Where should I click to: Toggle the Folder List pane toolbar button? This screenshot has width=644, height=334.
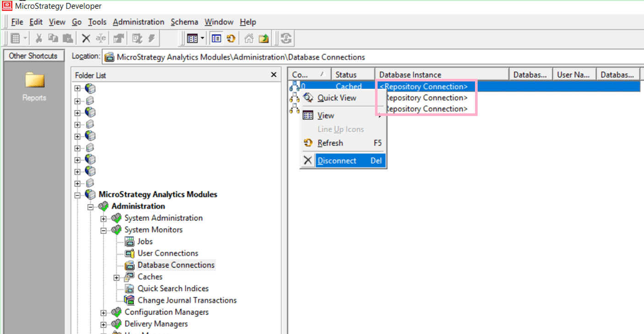[x=216, y=38]
